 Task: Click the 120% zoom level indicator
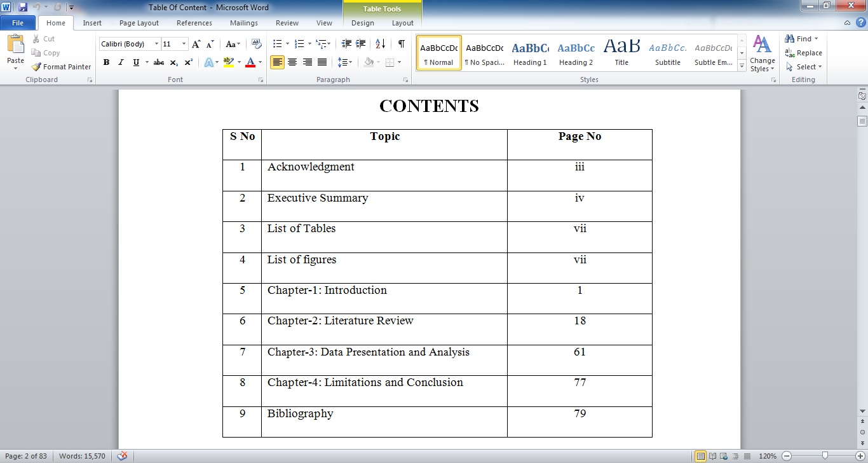[768, 456]
